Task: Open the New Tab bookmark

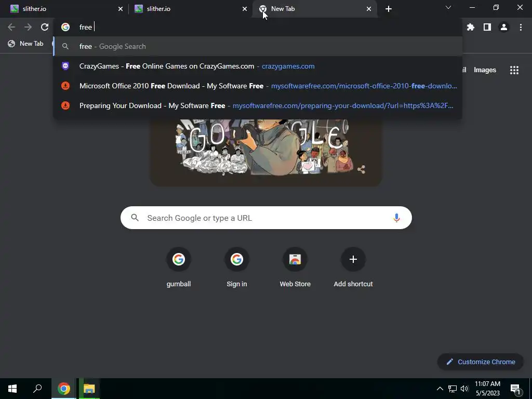Action: [x=26, y=44]
